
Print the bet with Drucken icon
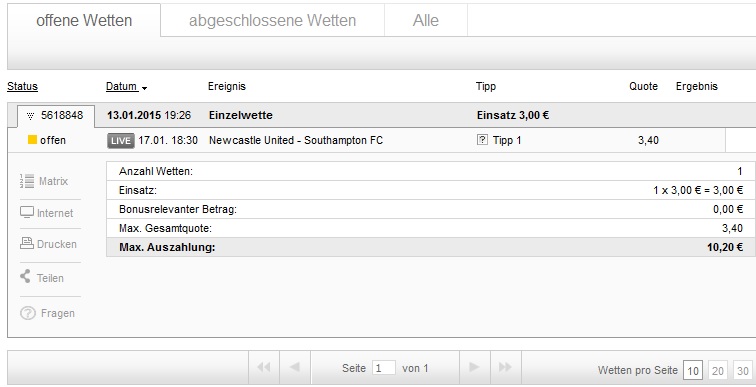click(27, 243)
